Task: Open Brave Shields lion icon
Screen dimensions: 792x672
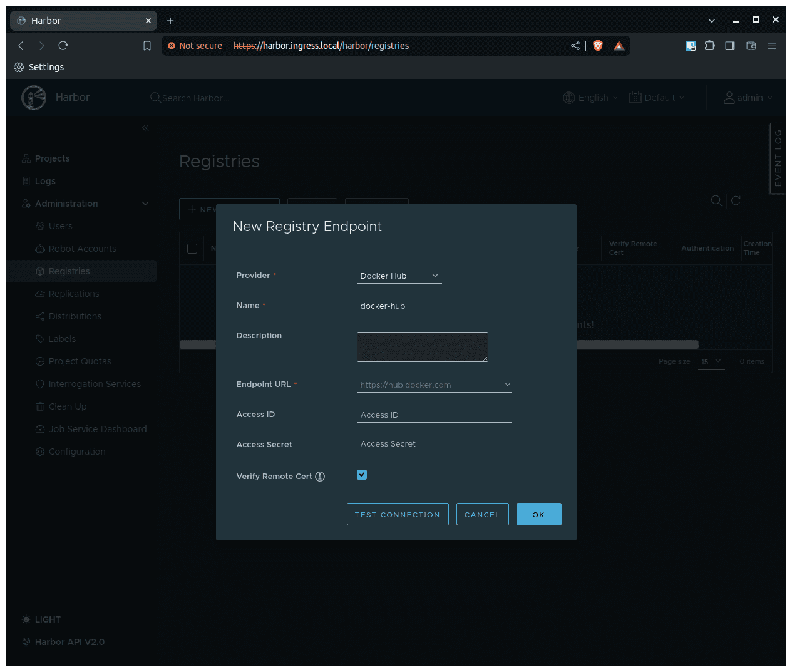Action: pos(598,46)
